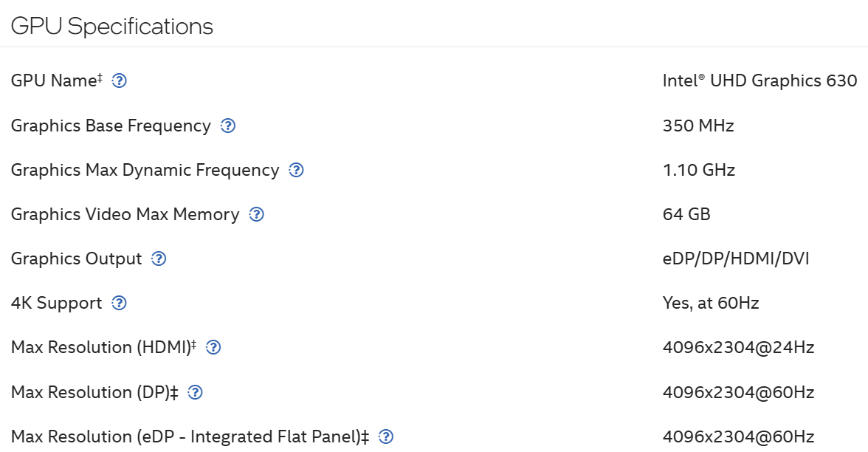
Task: Show info for Graphics Video Max Memory
Action: pyautogui.click(x=256, y=214)
